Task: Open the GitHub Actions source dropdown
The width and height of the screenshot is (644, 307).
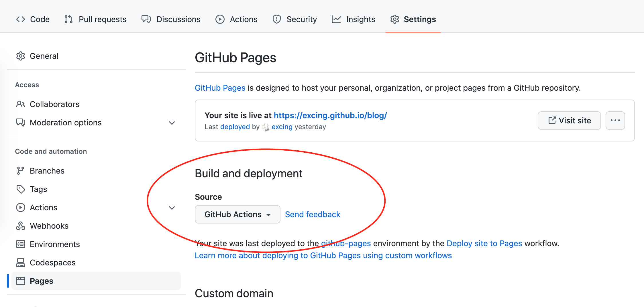Action: 237,214
